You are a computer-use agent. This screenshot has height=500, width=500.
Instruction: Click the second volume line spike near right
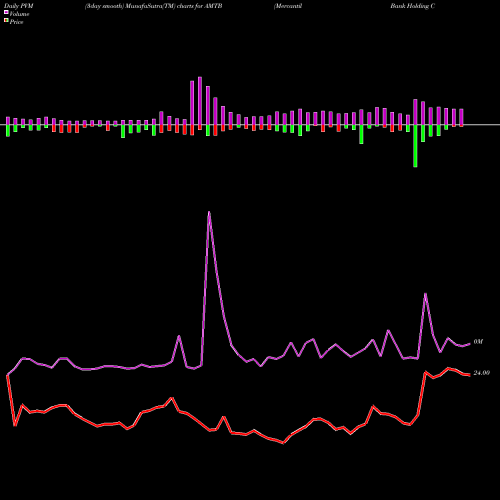425,294
